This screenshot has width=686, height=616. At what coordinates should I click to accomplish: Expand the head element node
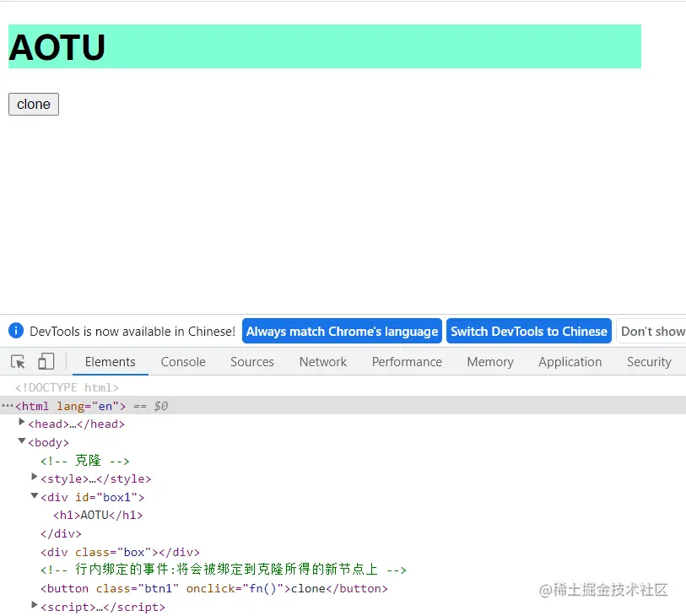point(21,422)
